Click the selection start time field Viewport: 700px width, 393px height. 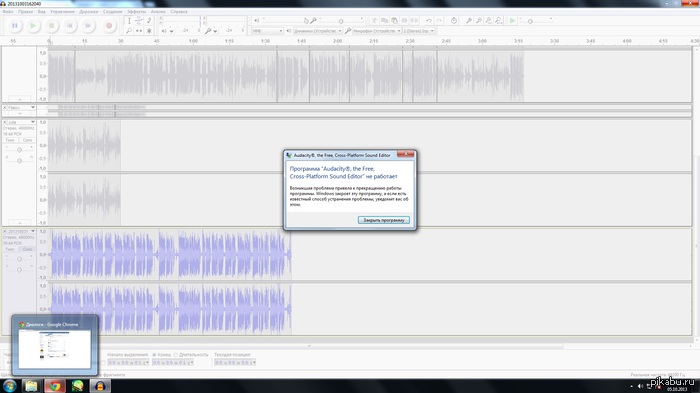tap(128, 363)
